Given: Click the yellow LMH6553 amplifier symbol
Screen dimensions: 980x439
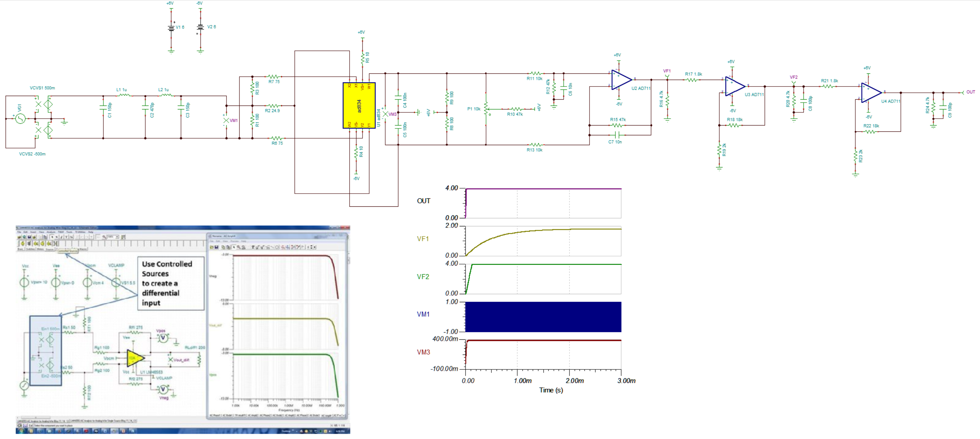Looking at the screenshot, I should [134, 358].
